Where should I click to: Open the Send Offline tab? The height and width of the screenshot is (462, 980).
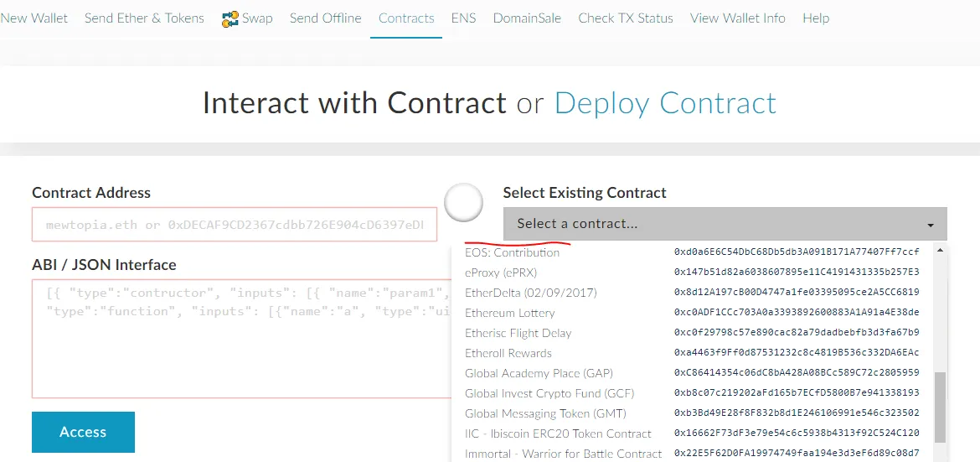(326, 18)
